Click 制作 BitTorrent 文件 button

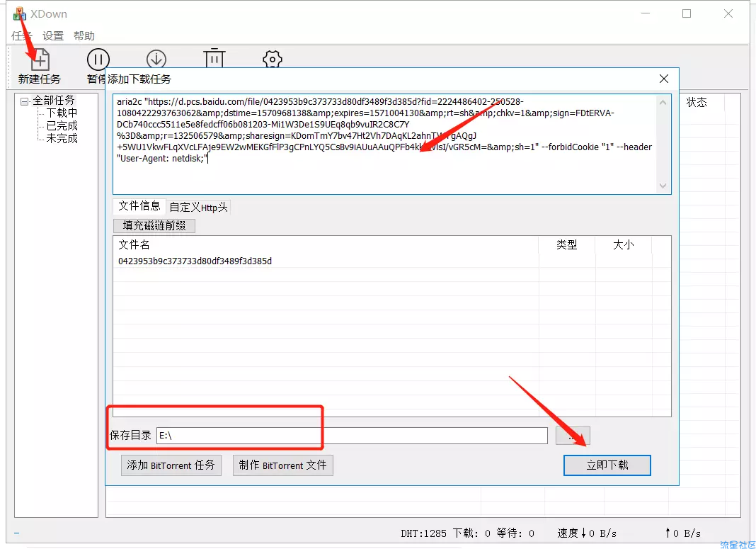pos(283,465)
